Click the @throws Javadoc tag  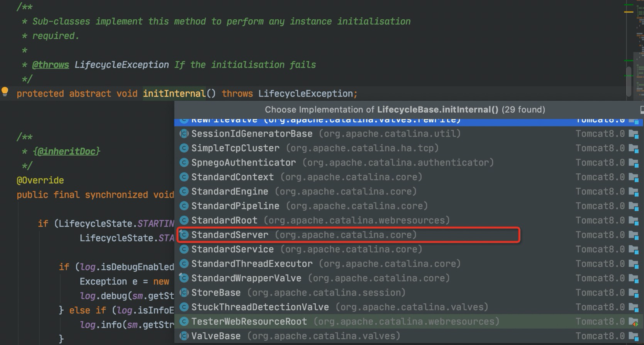[51, 65]
